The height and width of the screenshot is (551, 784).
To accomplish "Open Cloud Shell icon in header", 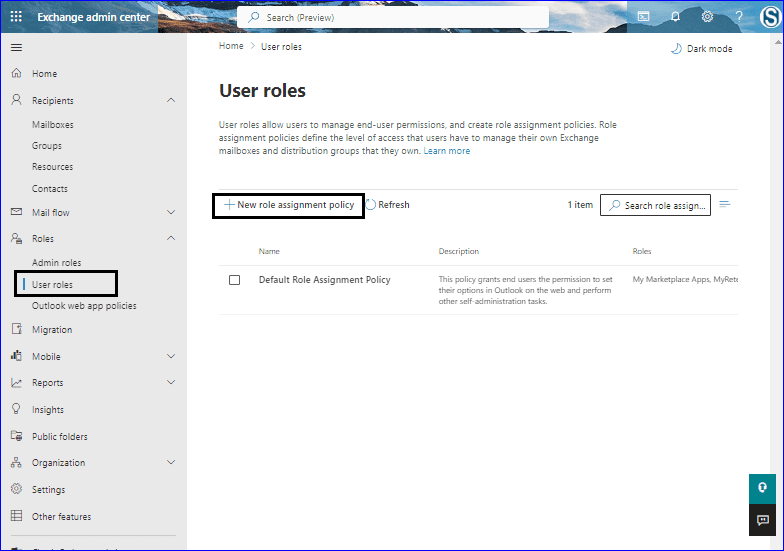I will point(644,16).
